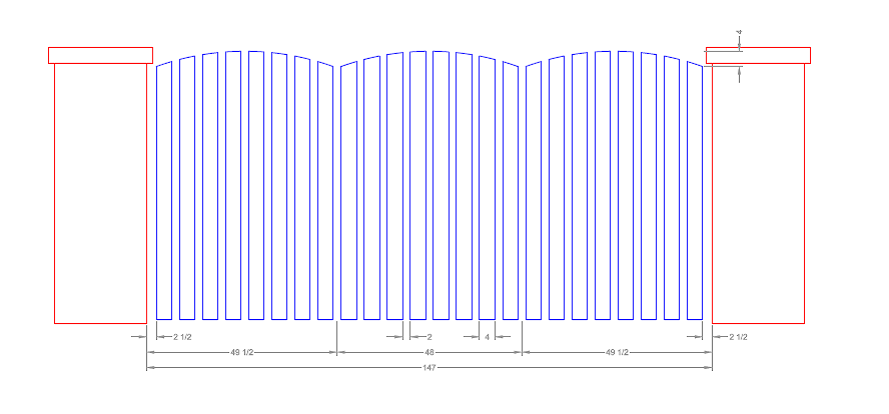
Task: Select the leftmost blue fence picket
Action: [x=164, y=190]
